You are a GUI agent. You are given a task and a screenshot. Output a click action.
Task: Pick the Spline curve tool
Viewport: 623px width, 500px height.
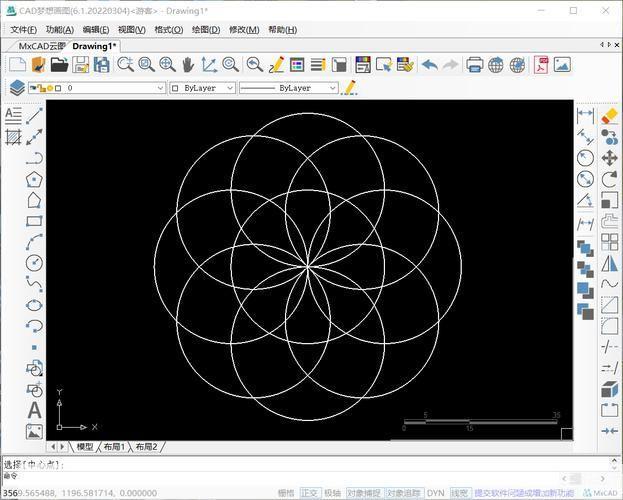34,284
